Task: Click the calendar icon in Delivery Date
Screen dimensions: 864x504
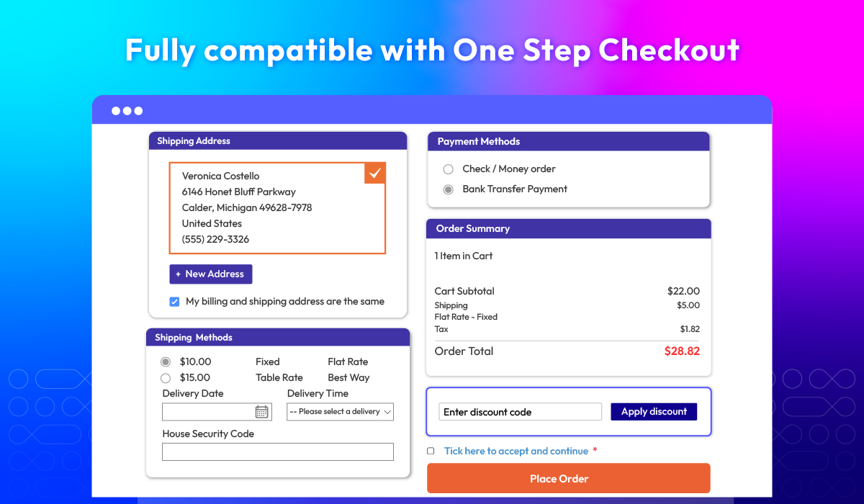Action: pyautogui.click(x=261, y=412)
